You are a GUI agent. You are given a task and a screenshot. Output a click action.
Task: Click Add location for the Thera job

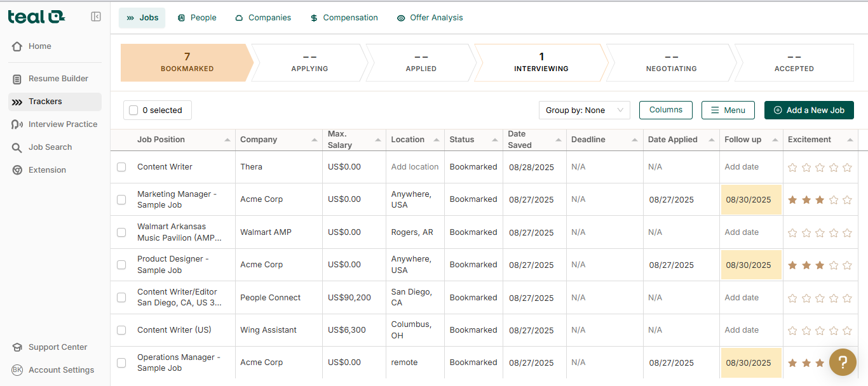point(415,166)
